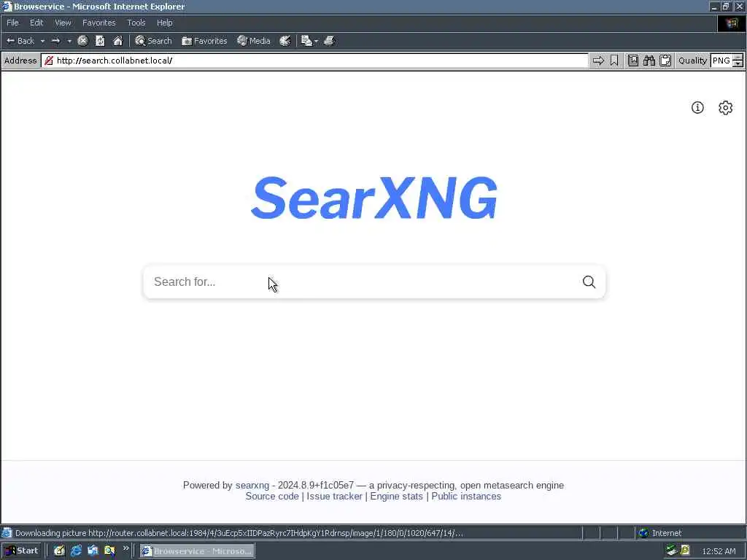The width and height of the screenshot is (747, 560).
Task: Go to the Home page icon
Action: pyautogui.click(x=117, y=41)
